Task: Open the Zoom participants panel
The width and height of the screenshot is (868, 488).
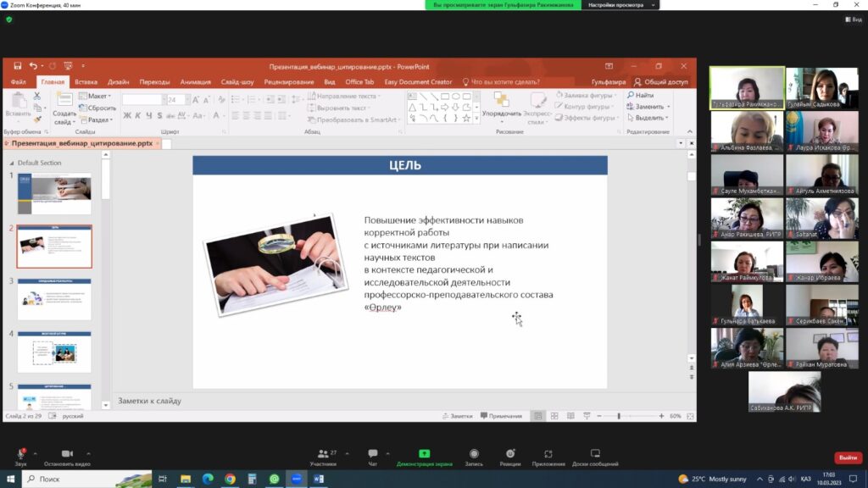Action: 322,454
